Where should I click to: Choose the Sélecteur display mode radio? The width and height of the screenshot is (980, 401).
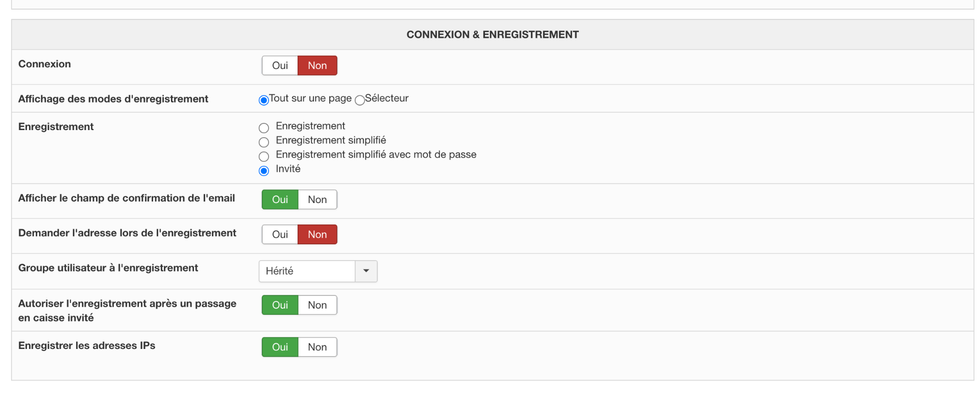pyautogui.click(x=360, y=100)
